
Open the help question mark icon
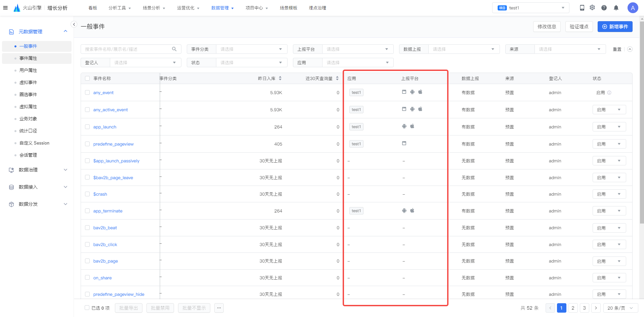[x=604, y=8]
